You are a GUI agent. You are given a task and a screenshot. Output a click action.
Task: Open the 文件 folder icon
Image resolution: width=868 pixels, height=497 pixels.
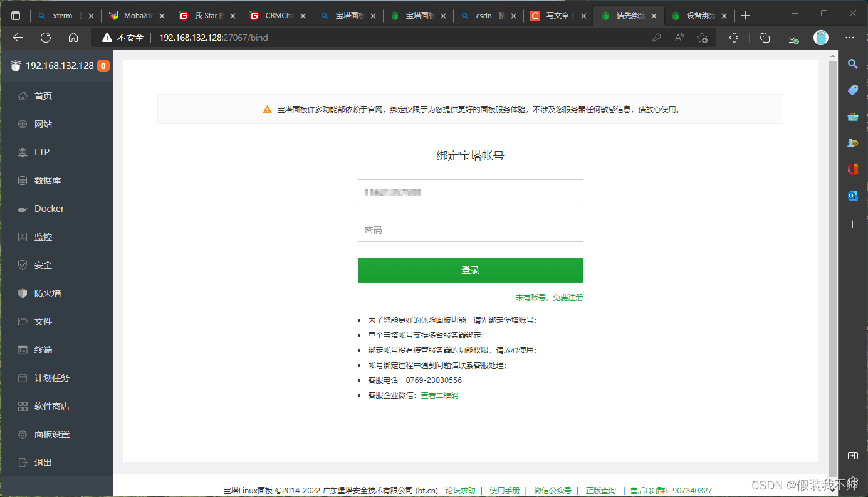click(x=23, y=322)
